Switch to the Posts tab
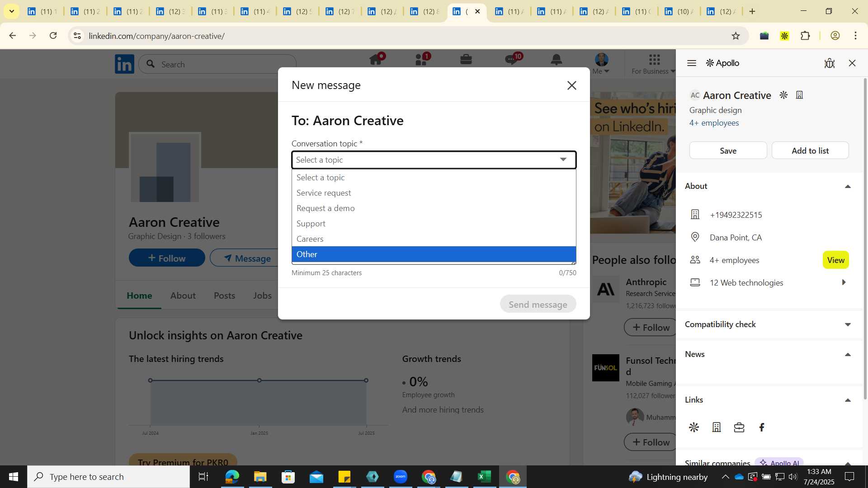Image resolution: width=868 pixels, height=488 pixels. tap(224, 296)
